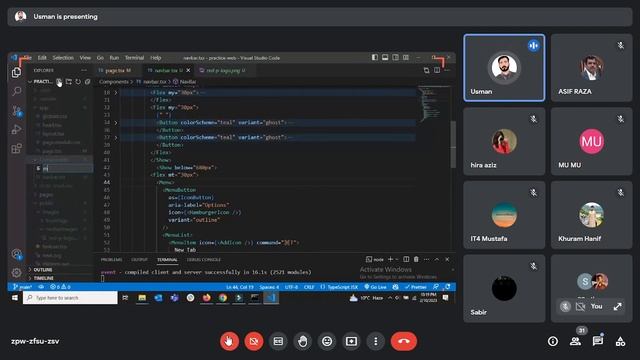Leave the call with red hang-up button

404,341
